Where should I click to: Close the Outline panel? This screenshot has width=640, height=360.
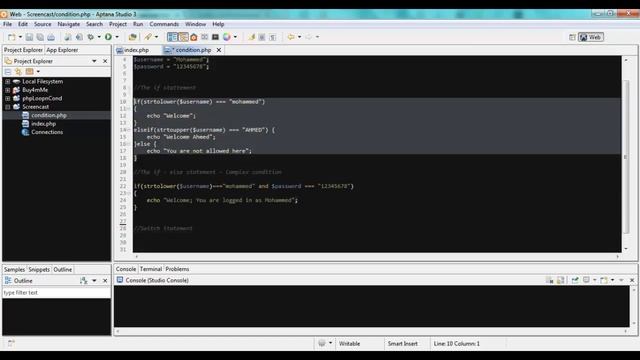(x=105, y=281)
